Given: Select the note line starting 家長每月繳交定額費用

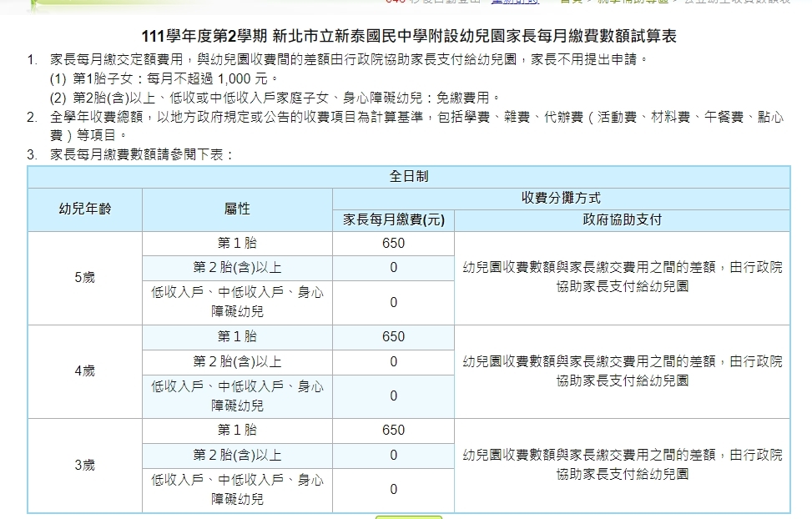Looking at the screenshot, I should coord(349,59).
